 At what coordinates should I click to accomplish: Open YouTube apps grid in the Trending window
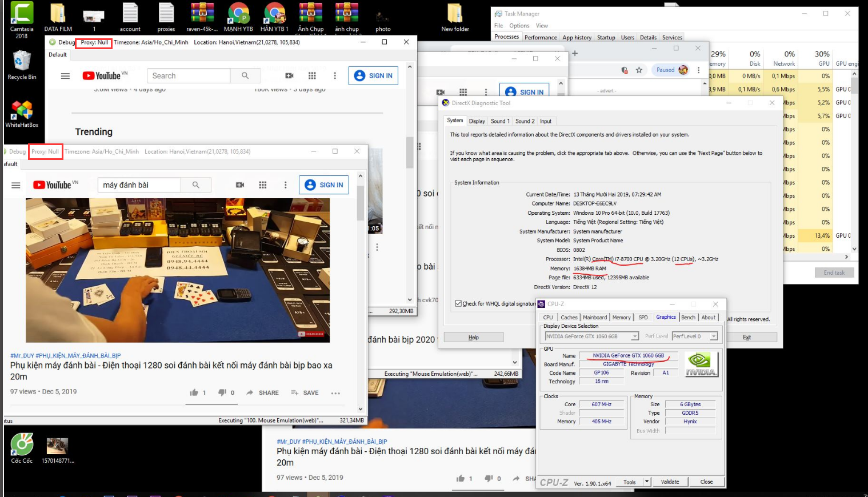[x=312, y=76]
